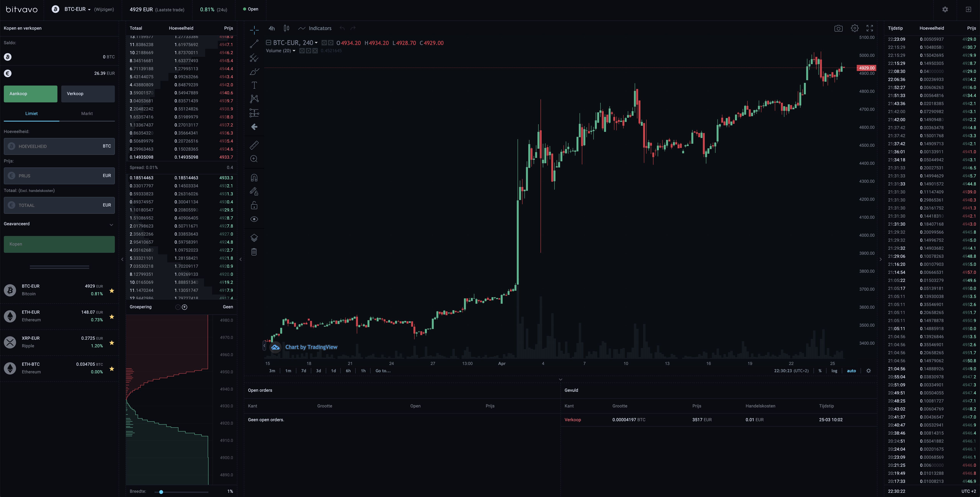The image size is (980, 497).
Task: Select the ruler measure tool
Action: (x=254, y=145)
